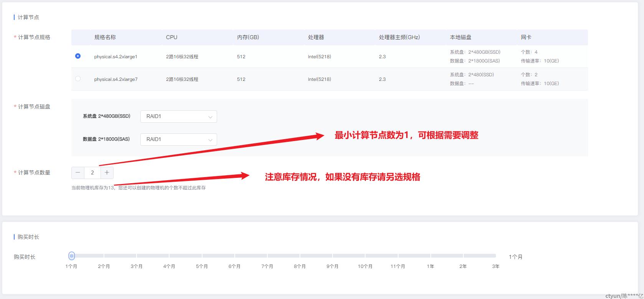The height and width of the screenshot is (299, 644).
Task: Click the 规格名称 column header
Action: point(105,37)
